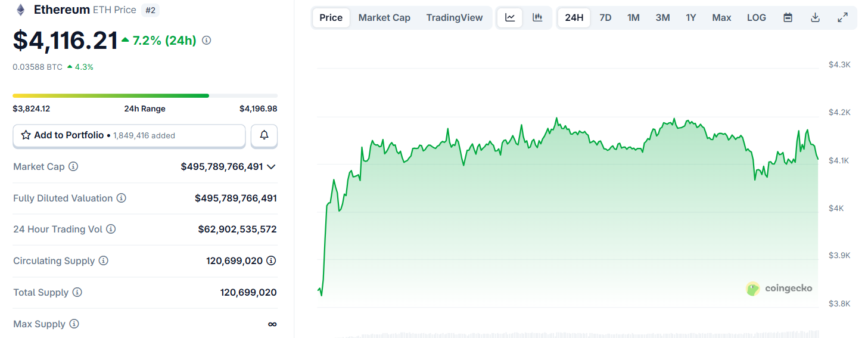The width and height of the screenshot is (868, 338).
Task: Click the Add to Portfolio button
Action: 129,135
